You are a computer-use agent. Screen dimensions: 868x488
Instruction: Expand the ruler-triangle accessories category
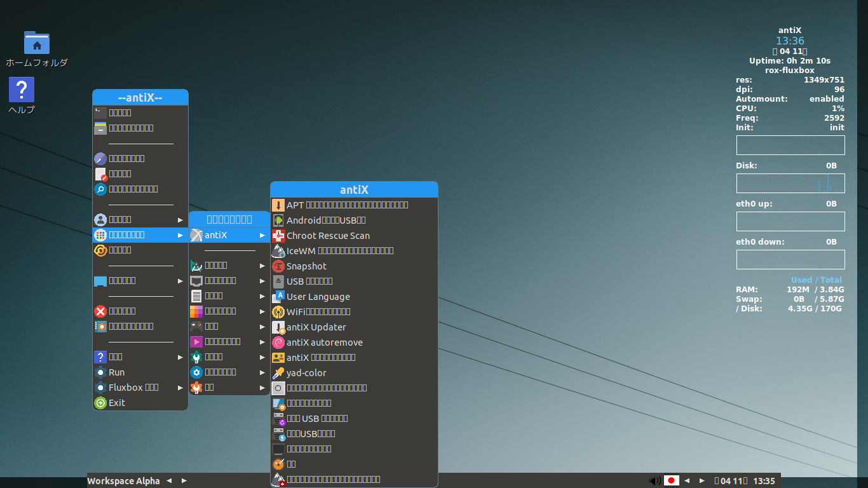pos(229,265)
